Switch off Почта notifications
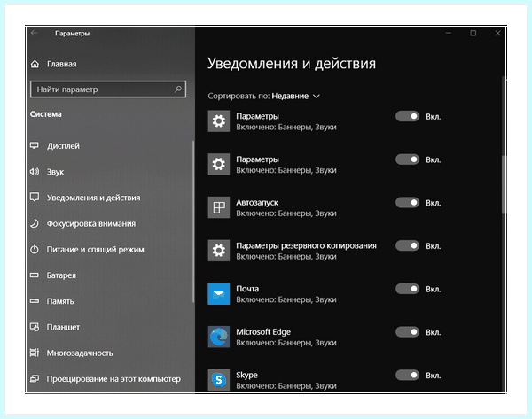The width and height of the screenshot is (532, 419). tap(408, 289)
